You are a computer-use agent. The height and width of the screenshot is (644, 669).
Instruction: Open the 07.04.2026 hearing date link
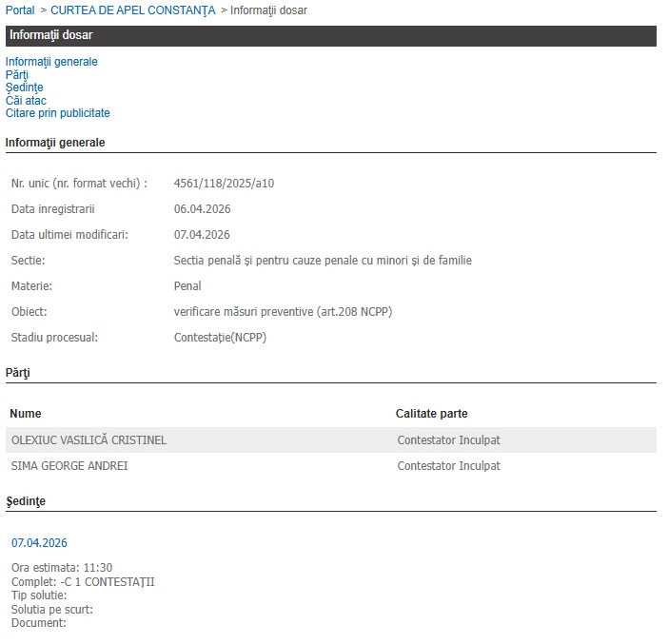coord(39,543)
